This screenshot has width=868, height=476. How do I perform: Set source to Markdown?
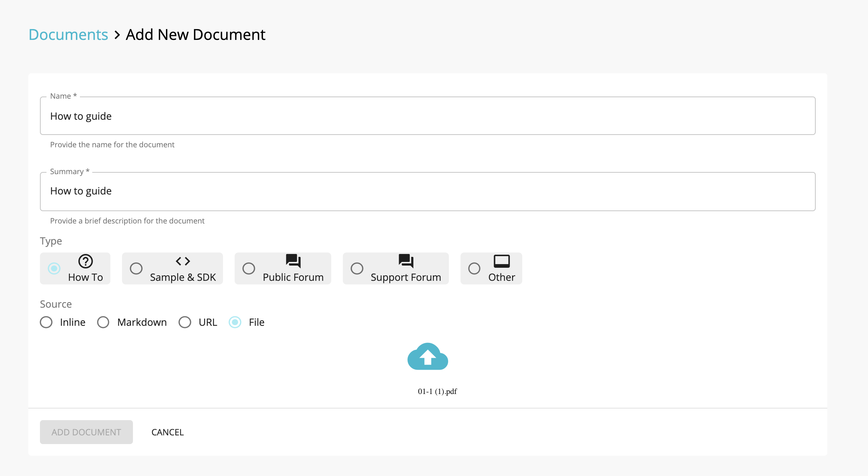point(103,322)
